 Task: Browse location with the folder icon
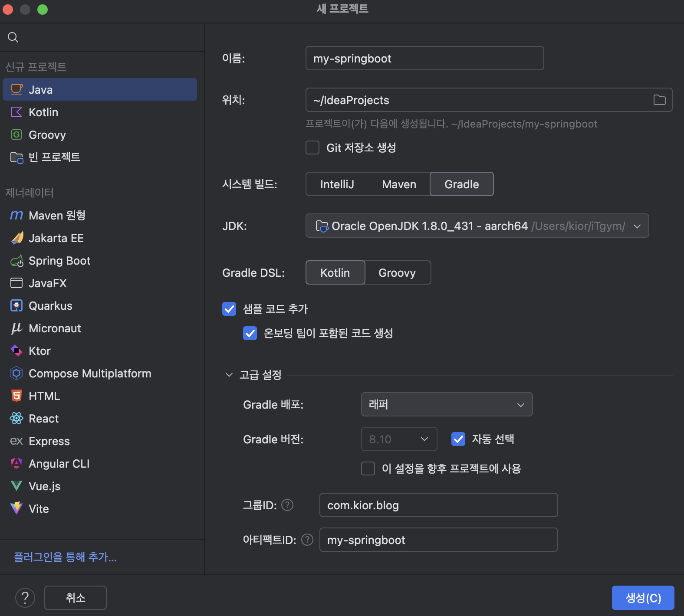point(659,100)
